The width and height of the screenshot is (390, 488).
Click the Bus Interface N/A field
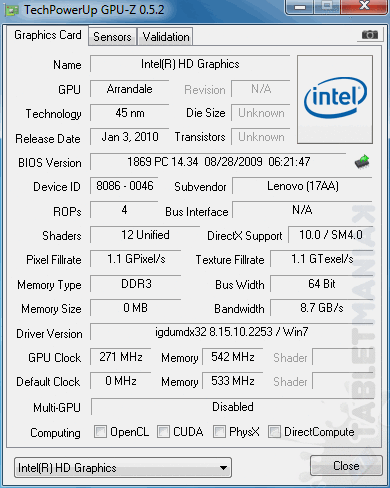point(302,210)
